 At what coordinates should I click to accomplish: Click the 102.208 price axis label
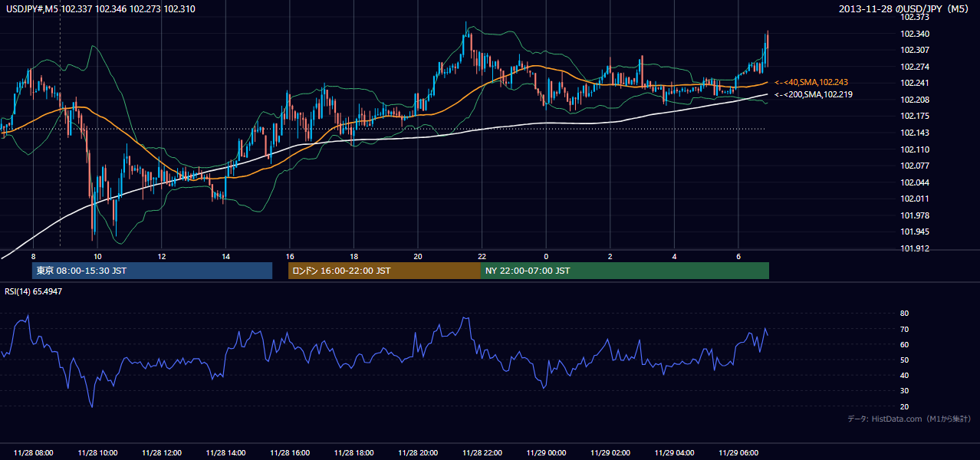[914, 100]
